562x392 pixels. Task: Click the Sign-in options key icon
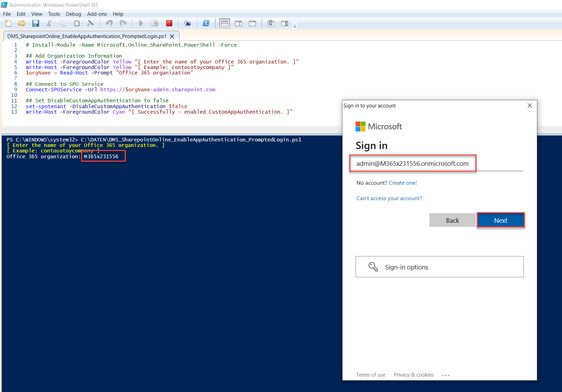373,267
